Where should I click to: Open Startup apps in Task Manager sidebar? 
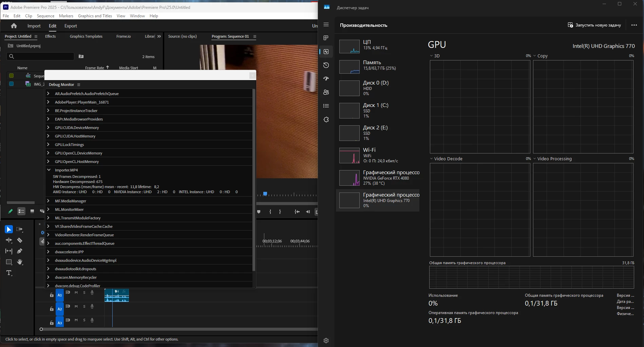(x=326, y=79)
